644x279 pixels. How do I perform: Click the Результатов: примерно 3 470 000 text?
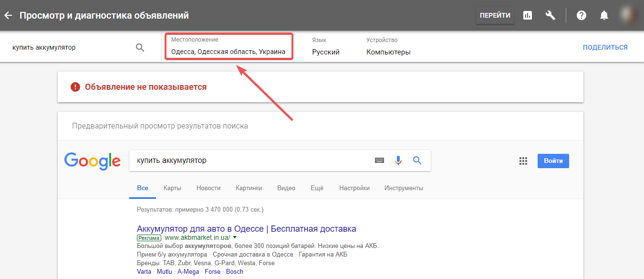200,209
